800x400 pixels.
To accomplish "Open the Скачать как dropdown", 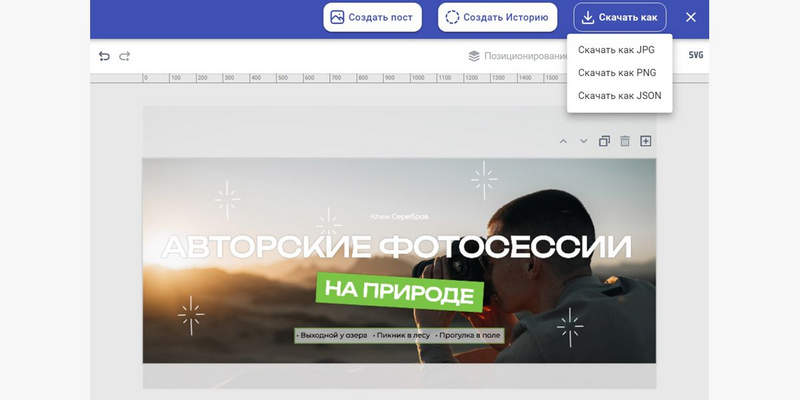I will [x=620, y=17].
